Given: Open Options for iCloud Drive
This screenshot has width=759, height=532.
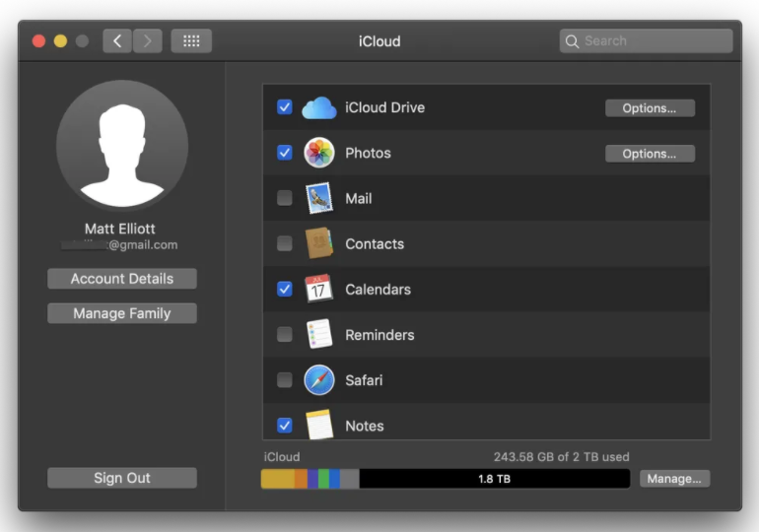Looking at the screenshot, I should tap(650, 107).
